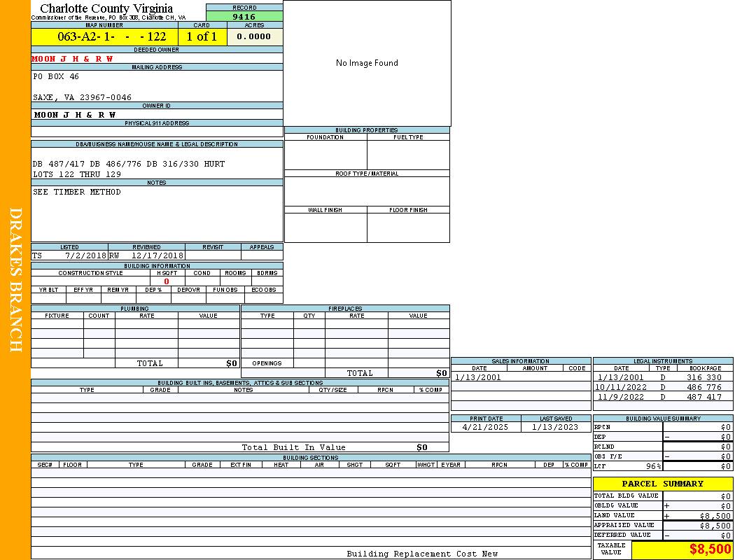Click the 'SEE TIMBER METHOD' note text

(x=77, y=192)
